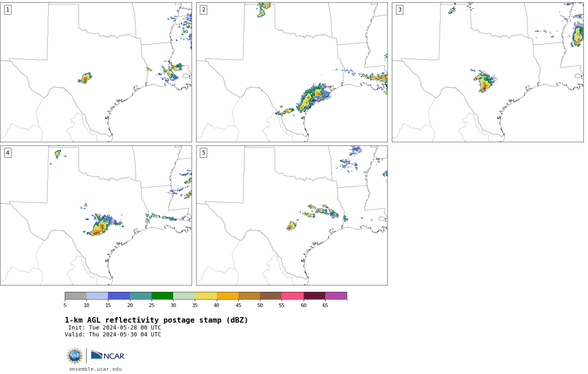Open ensemble member 3 reflectivity map
Viewport: 588px width, 374px height.
pos(488,72)
